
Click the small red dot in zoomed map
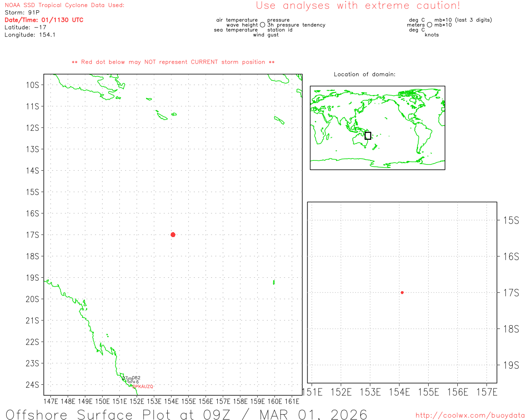(x=402, y=292)
